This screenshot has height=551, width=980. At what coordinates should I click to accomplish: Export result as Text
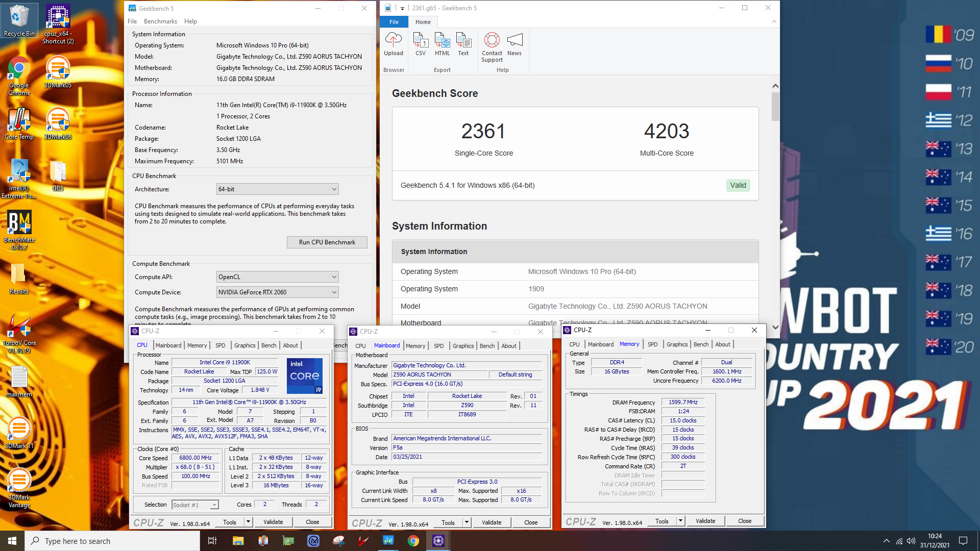coord(463,44)
